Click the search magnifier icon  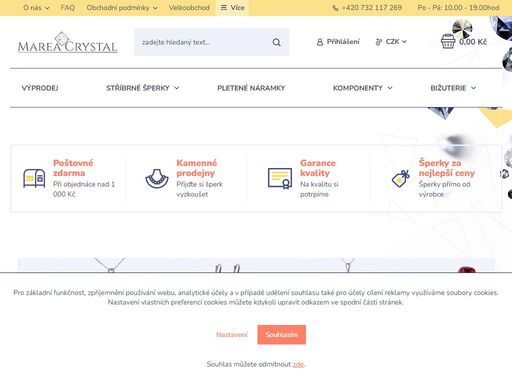pyautogui.click(x=276, y=42)
